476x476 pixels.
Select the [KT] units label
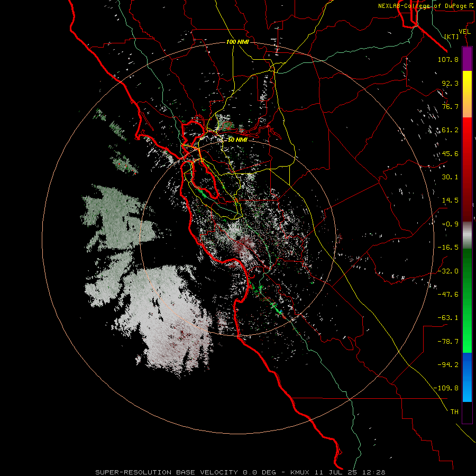(x=452, y=36)
